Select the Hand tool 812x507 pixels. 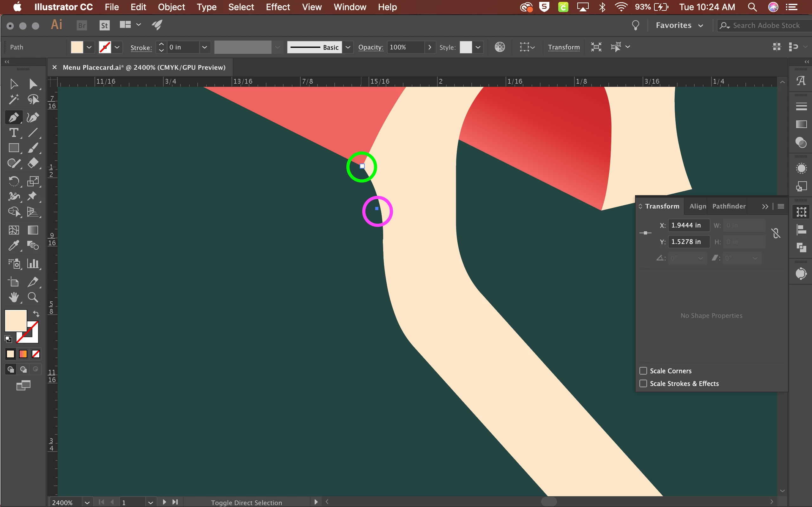[x=13, y=298]
